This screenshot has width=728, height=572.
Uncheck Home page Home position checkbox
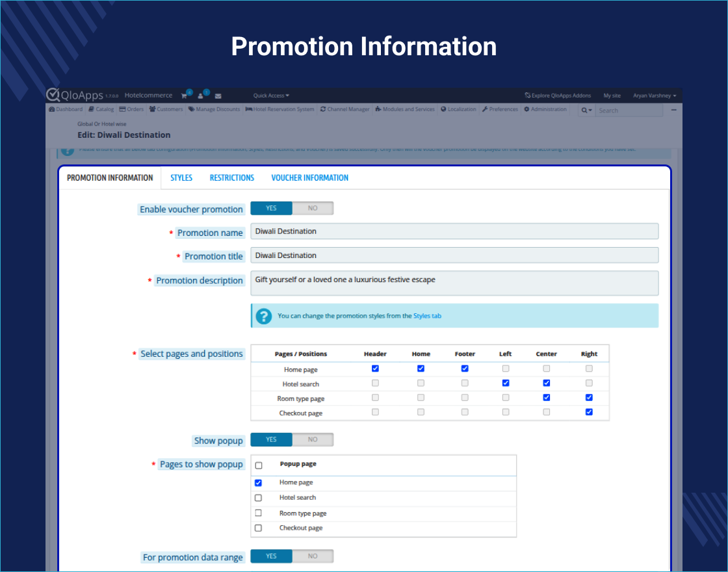[421, 369]
